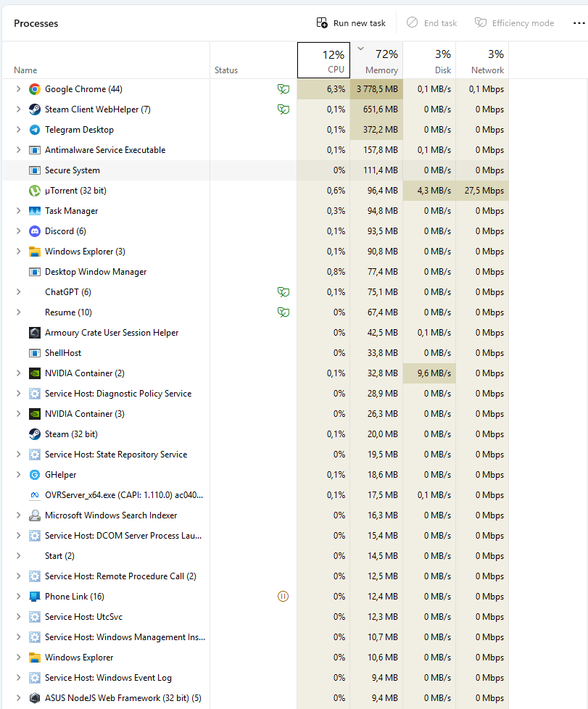Click the GHelper process icon
The image size is (588, 709).
(34, 475)
